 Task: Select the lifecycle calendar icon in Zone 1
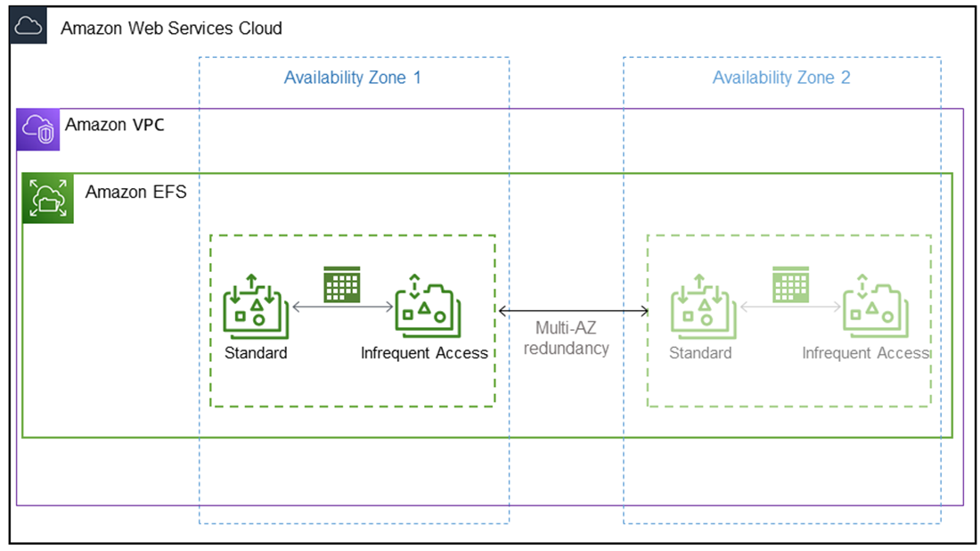[342, 284]
